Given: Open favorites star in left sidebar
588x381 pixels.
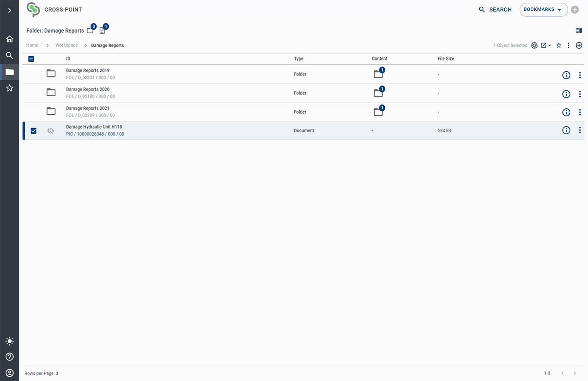Looking at the screenshot, I should [10, 88].
